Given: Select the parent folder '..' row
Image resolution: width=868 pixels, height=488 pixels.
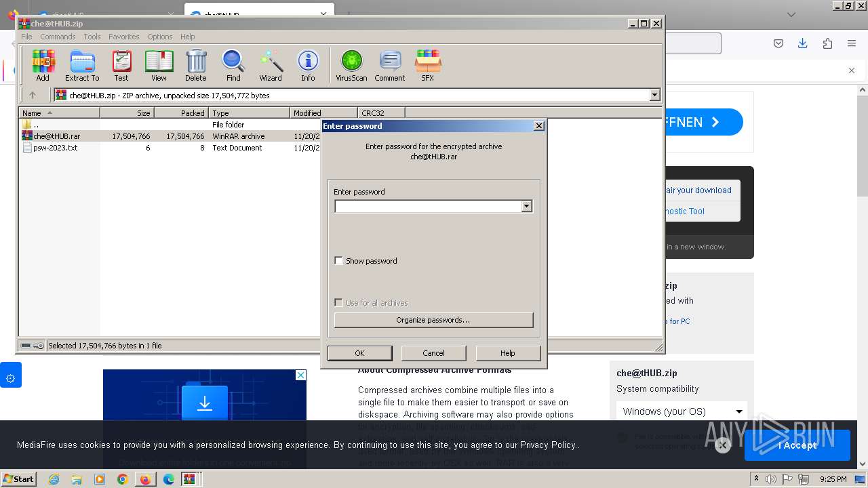Looking at the screenshot, I should pos(170,125).
